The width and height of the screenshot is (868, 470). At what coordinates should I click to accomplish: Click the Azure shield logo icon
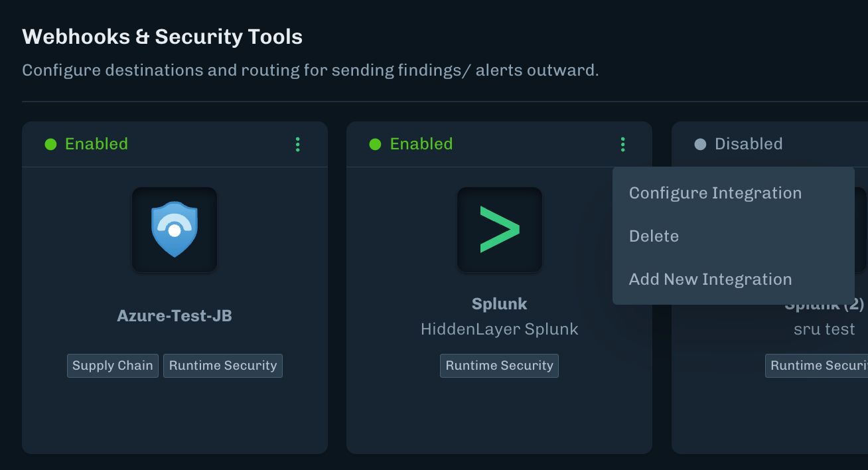pos(175,230)
